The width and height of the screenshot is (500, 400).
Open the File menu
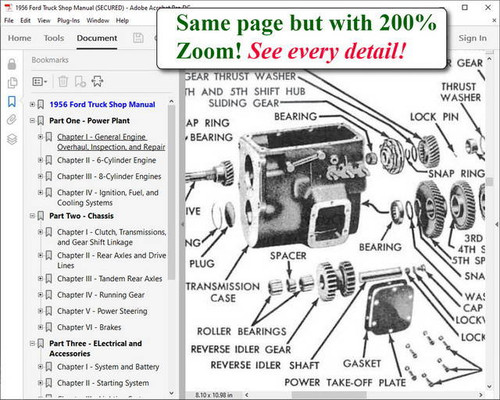coord(9,21)
